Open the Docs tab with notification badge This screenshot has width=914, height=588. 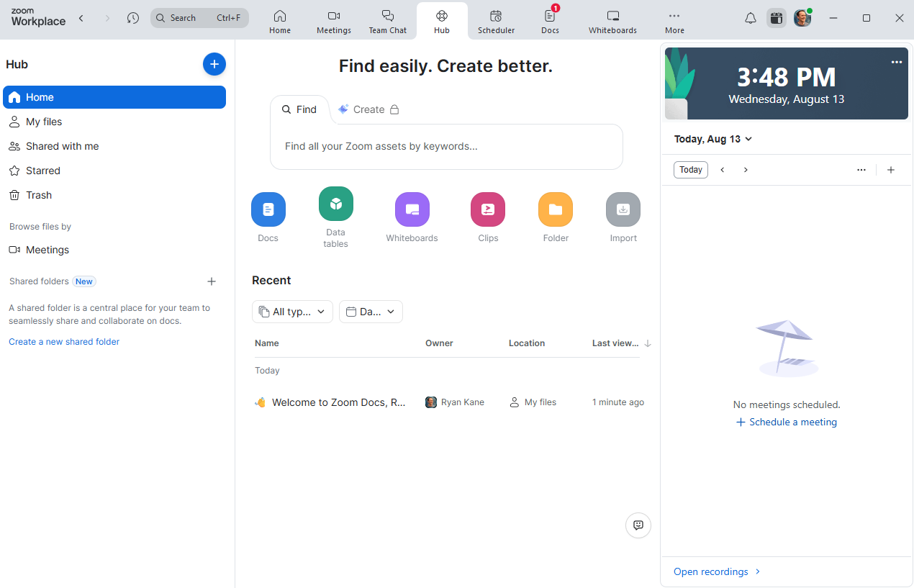tap(551, 22)
